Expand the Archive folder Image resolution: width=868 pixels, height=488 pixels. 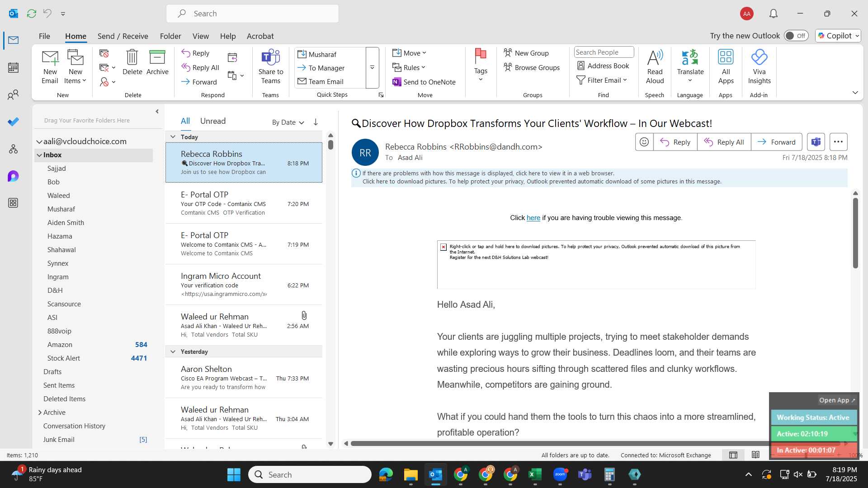[40, 413]
